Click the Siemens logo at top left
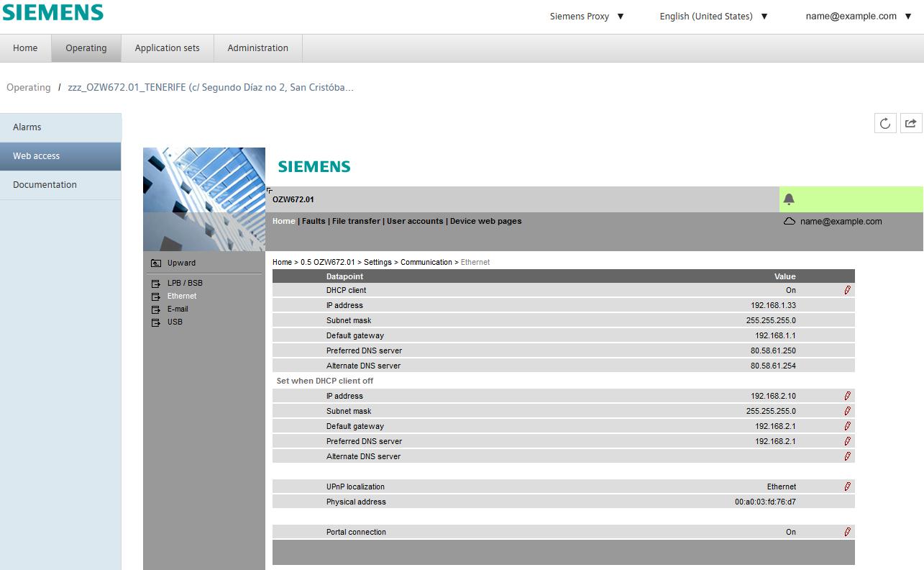The width and height of the screenshot is (924, 570). point(52,12)
